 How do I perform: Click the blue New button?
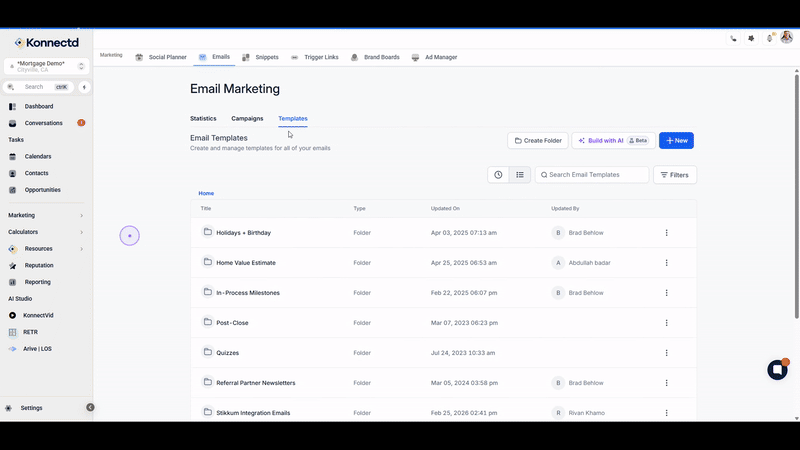pos(676,141)
